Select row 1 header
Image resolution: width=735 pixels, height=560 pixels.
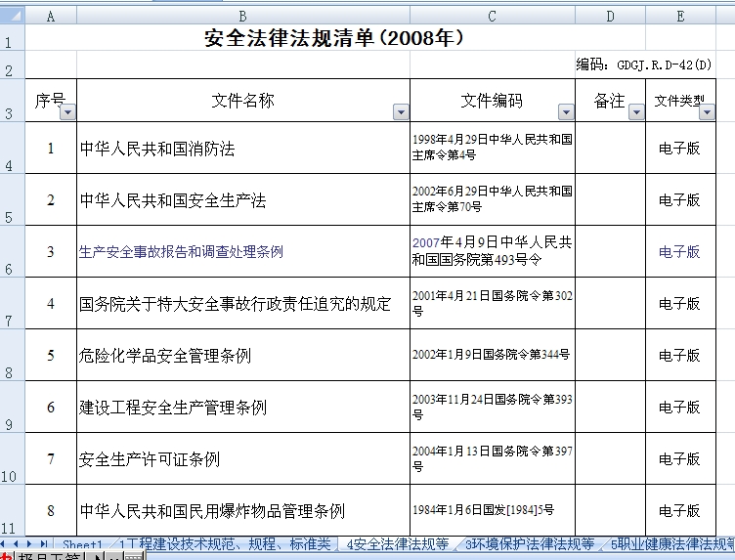[x=12, y=37]
